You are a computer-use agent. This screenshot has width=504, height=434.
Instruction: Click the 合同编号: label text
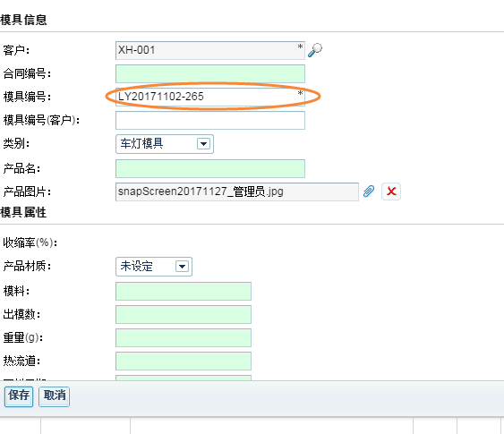point(27,74)
